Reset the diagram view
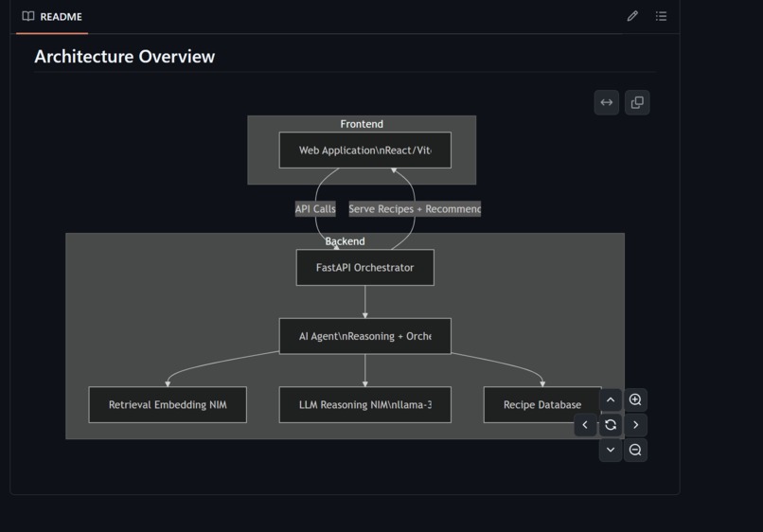The image size is (763, 532). tap(611, 425)
